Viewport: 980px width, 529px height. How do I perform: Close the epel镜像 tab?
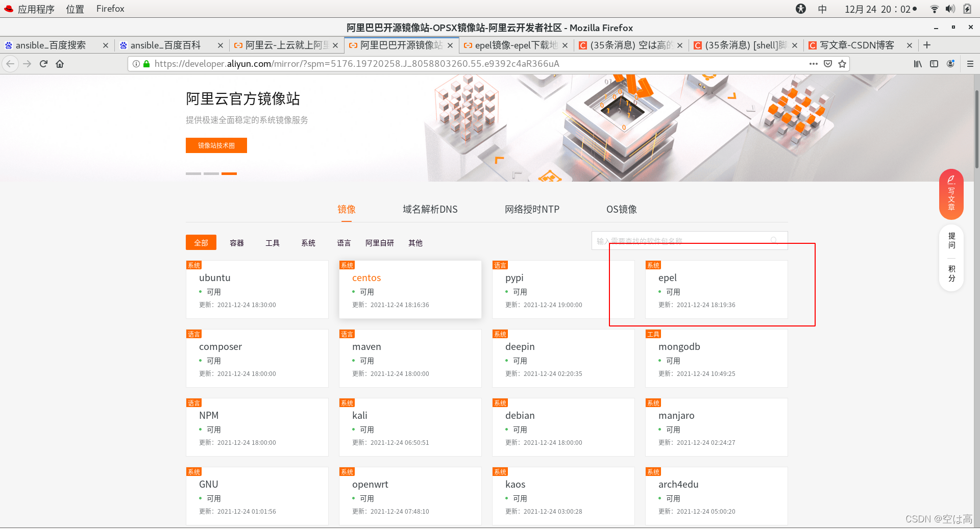565,45
